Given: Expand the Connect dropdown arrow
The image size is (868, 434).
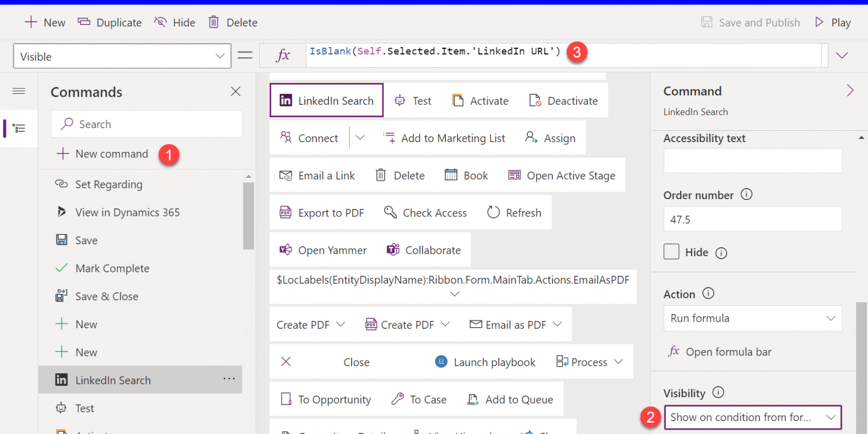Looking at the screenshot, I should [x=360, y=138].
